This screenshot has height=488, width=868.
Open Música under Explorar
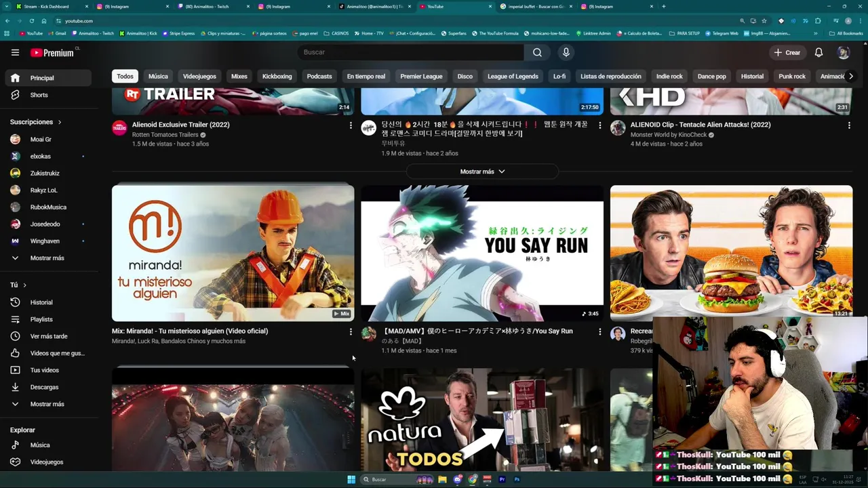click(47, 445)
